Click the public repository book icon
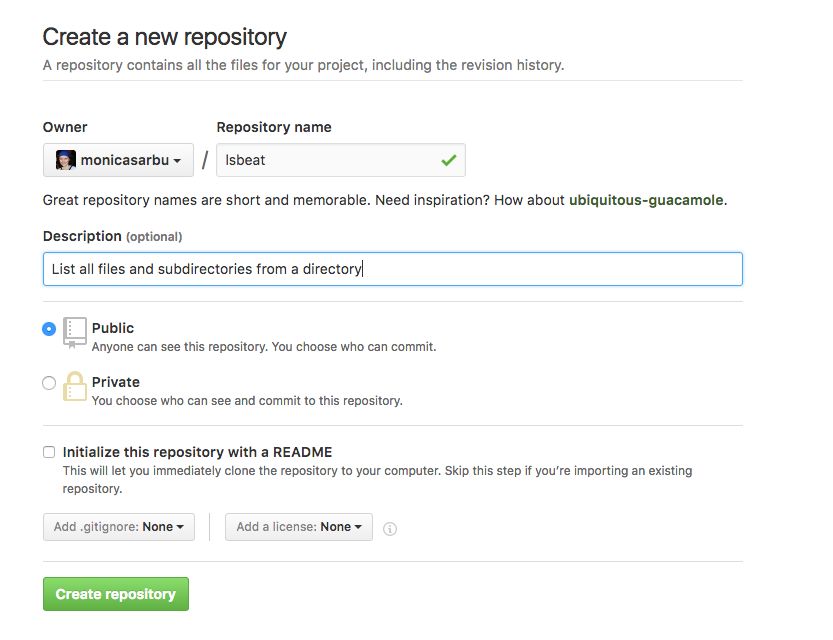The height and width of the screenshot is (640, 833). 74,332
